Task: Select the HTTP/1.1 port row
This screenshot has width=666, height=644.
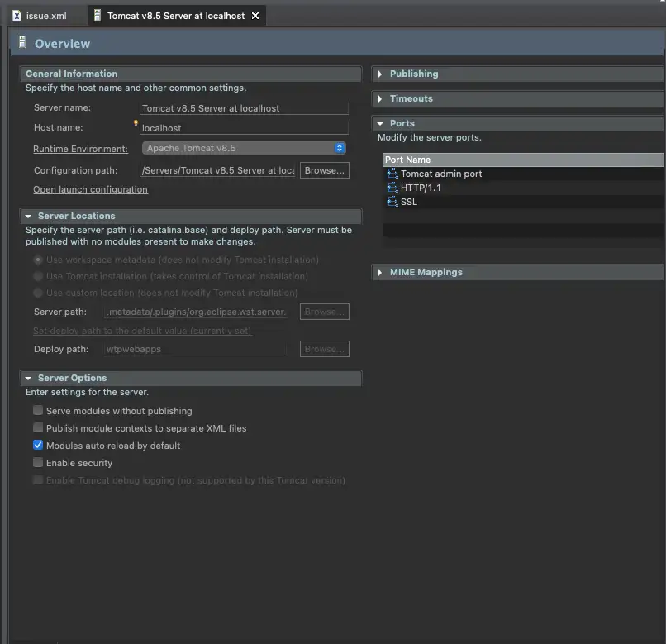Action: (523, 188)
